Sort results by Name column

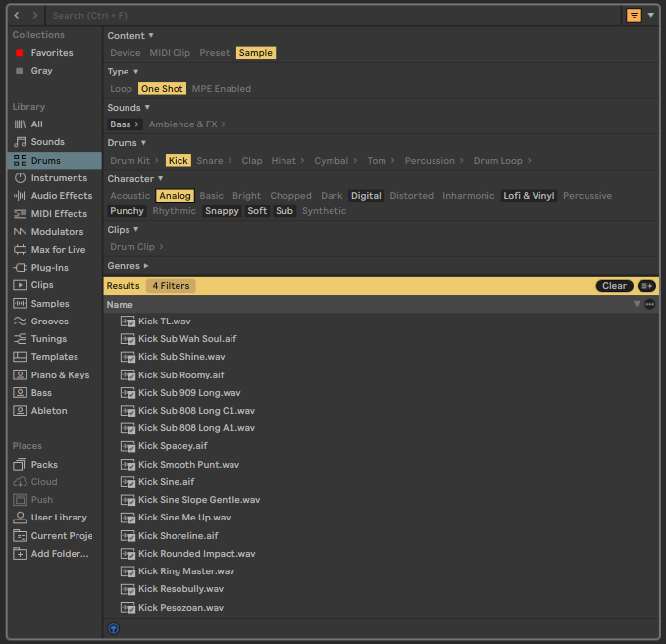pos(120,305)
